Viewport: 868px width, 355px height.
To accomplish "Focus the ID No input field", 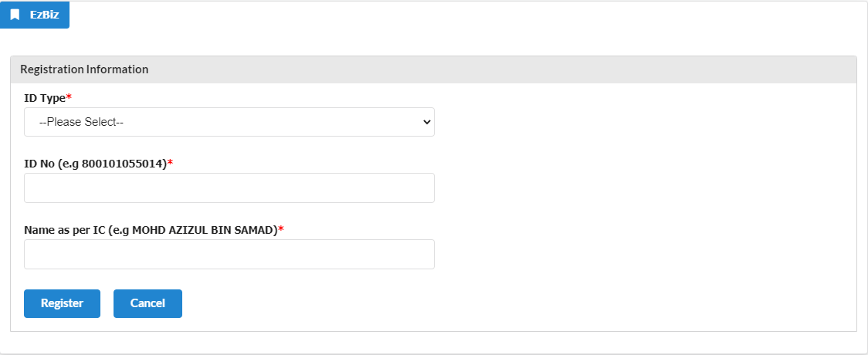I will 229,188.
